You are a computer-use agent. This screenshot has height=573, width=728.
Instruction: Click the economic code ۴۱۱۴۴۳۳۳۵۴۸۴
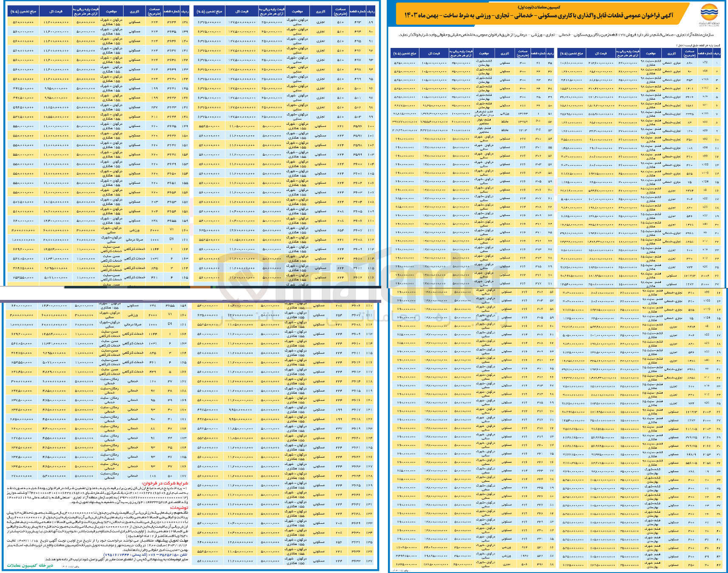point(154,502)
